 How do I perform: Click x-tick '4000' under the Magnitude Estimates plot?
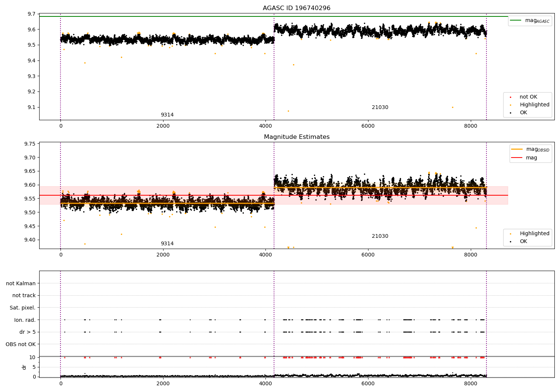coord(265,255)
